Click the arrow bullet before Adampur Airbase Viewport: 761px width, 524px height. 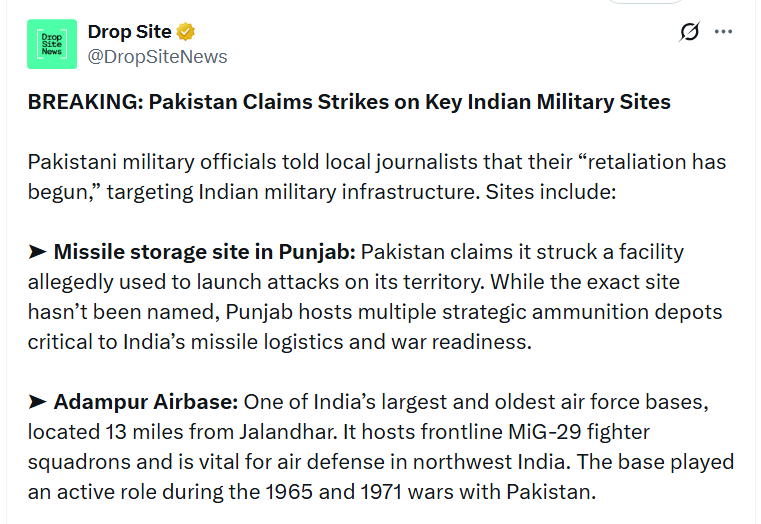[37, 402]
